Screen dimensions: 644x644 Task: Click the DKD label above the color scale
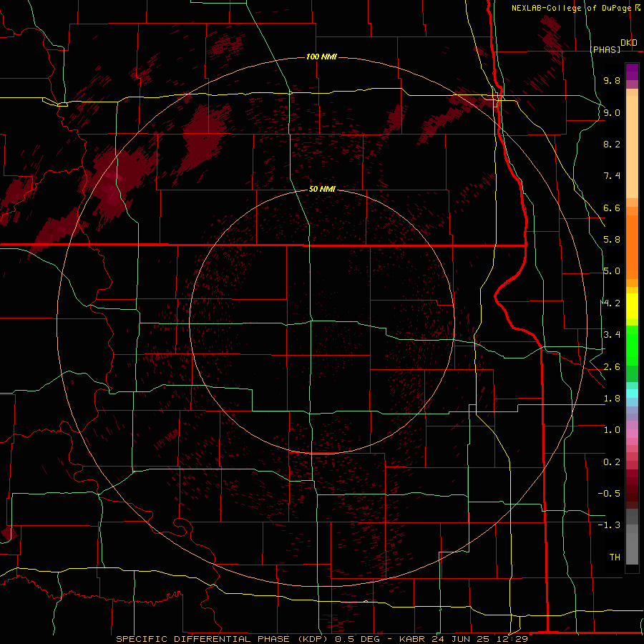coord(629,42)
